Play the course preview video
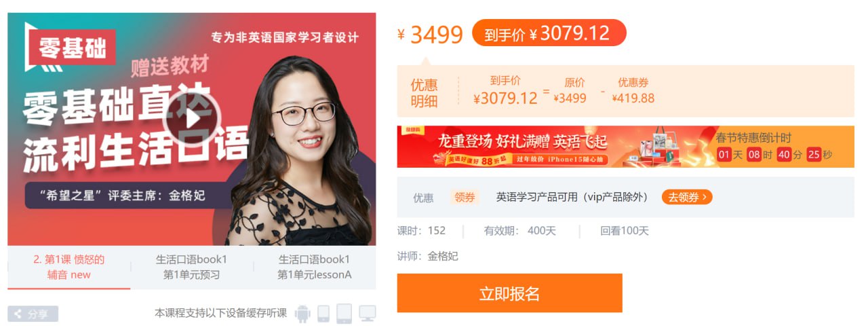 pos(193,118)
